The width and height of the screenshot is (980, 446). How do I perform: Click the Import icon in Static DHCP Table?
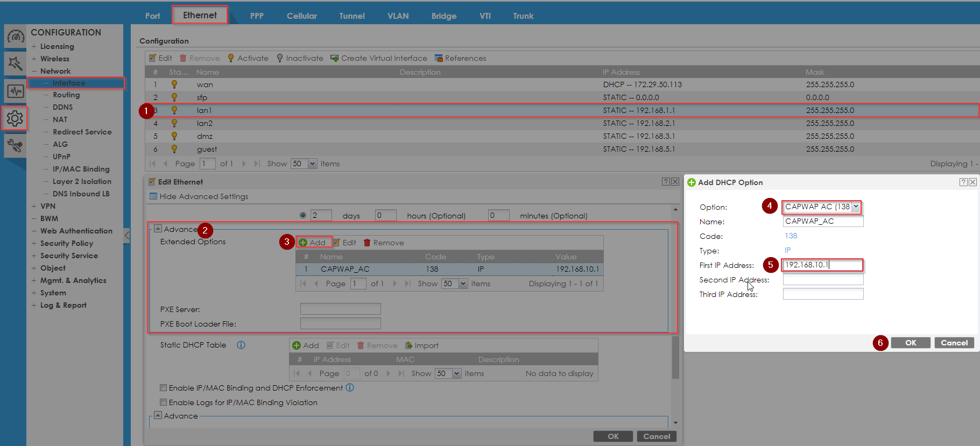[x=409, y=345]
